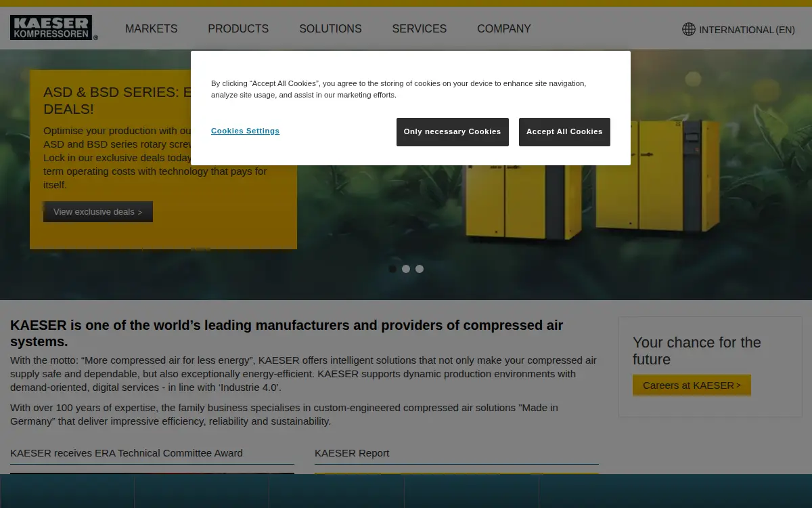
Task: Open the SOLUTIONS menu
Action: [330, 28]
